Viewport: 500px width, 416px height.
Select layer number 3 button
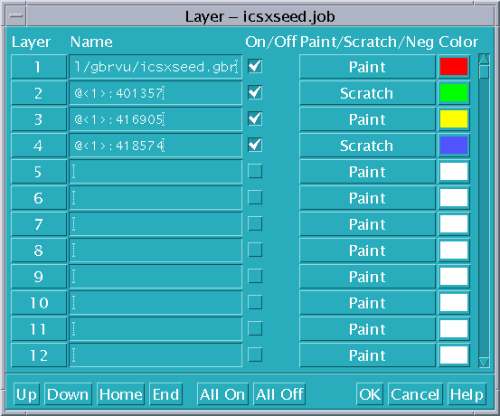(x=39, y=119)
